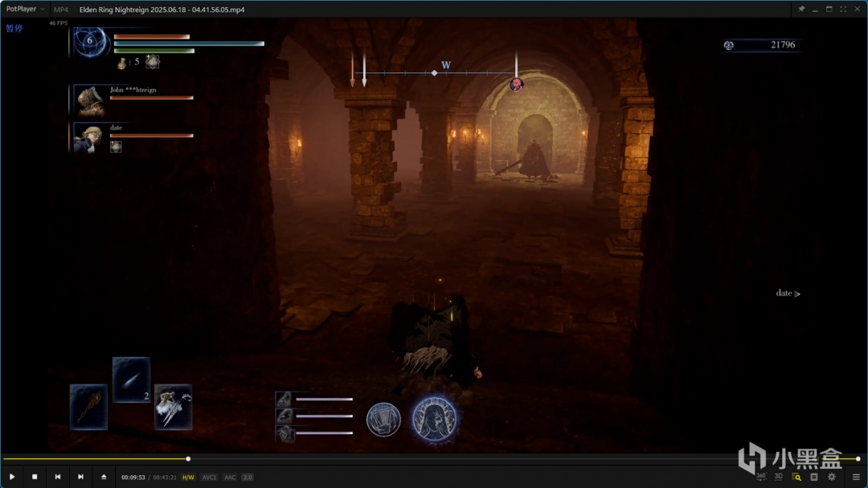Click the flask icon beside count 5
This screenshot has height=488, width=868.
tap(122, 64)
